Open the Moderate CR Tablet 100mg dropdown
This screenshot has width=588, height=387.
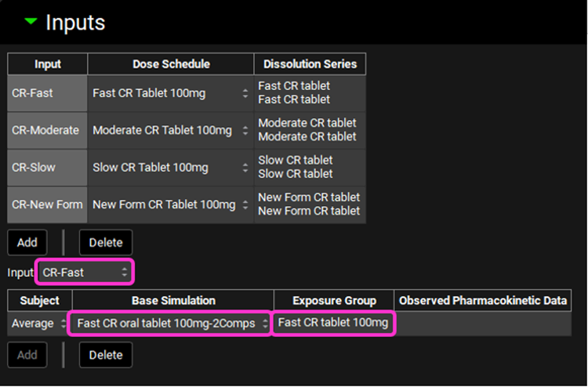click(x=170, y=130)
